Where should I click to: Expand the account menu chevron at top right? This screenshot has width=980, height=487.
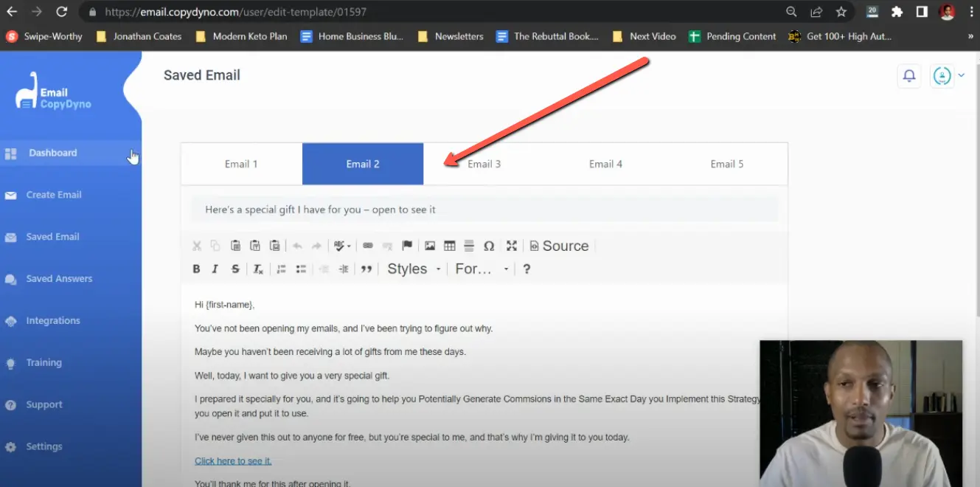pos(962,75)
